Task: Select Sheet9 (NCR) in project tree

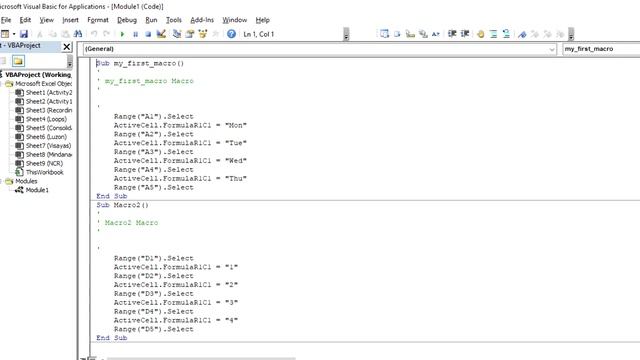Action: point(39,164)
